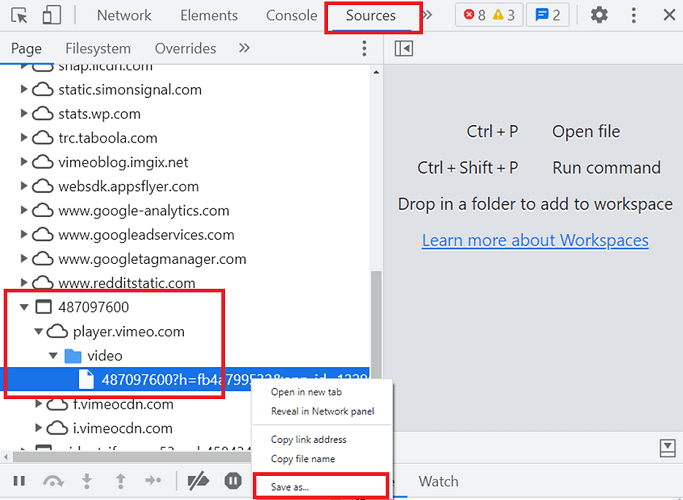Expand websdk.appsflyer.com domain
The image size is (683, 500).
tap(24, 186)
